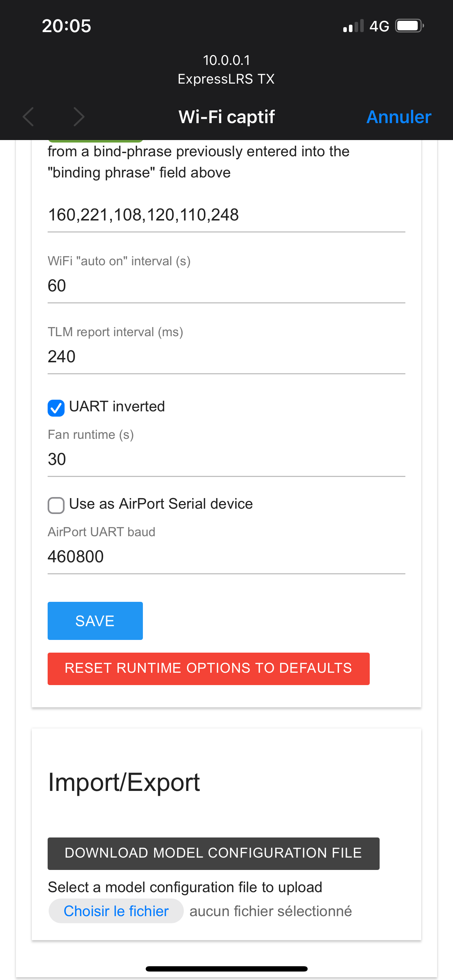Image resolution: width=453 pixels, height=980 pixels.
Task: Tap the clock showing 20:05
Action: pyautogui.click(x=67, y=26)
